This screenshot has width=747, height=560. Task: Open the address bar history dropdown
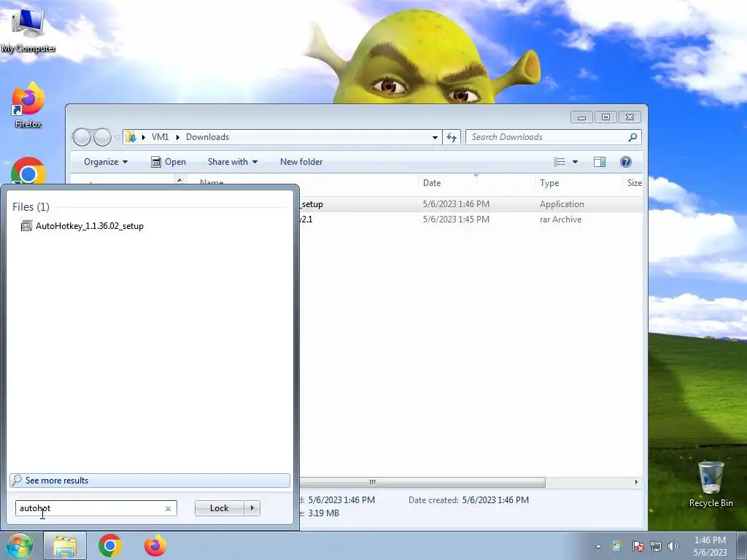[435, 137]
